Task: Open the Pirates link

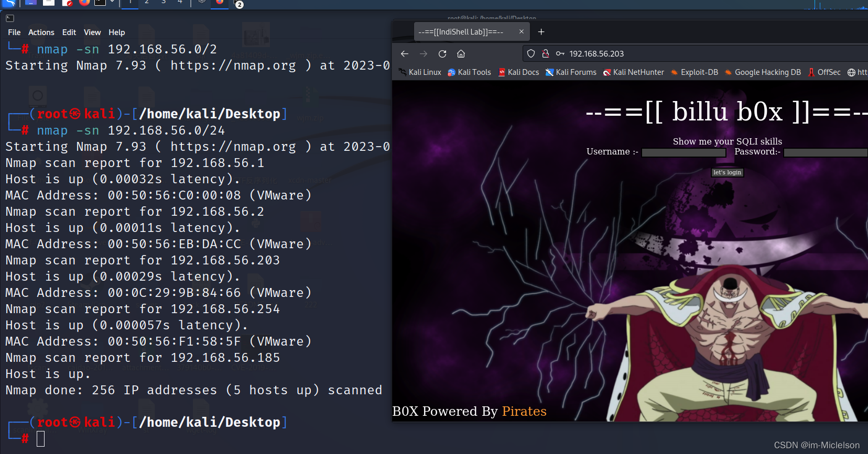Action: point(524,412)
